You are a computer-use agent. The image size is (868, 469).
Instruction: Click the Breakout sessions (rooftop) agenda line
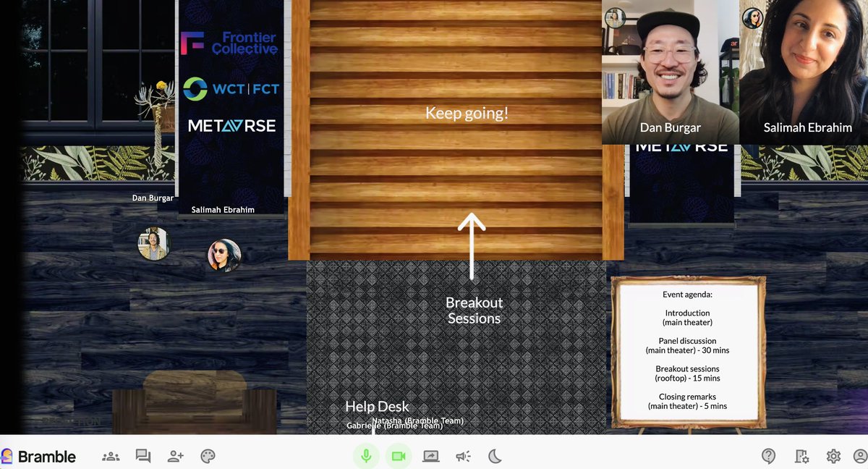[687, 373]
